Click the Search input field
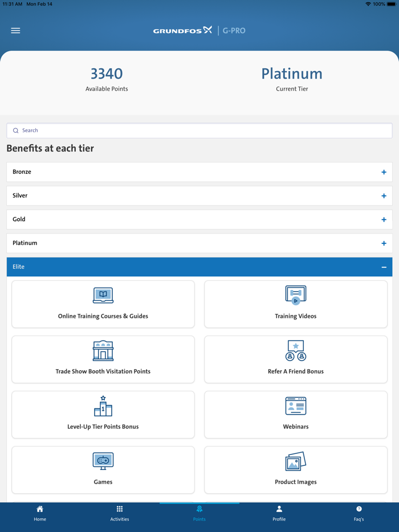Image resolution: width=399 pixels, height=532 pixels. [x=199, y=130]
